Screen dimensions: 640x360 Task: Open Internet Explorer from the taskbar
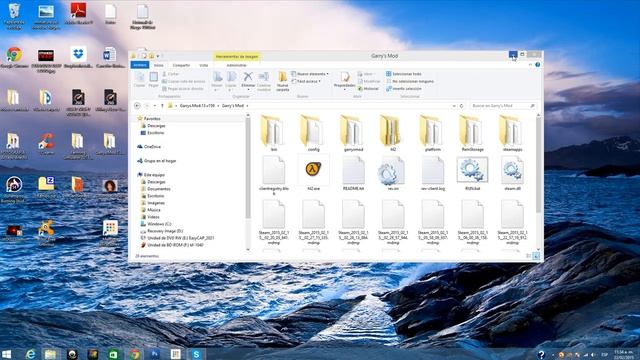30,354
